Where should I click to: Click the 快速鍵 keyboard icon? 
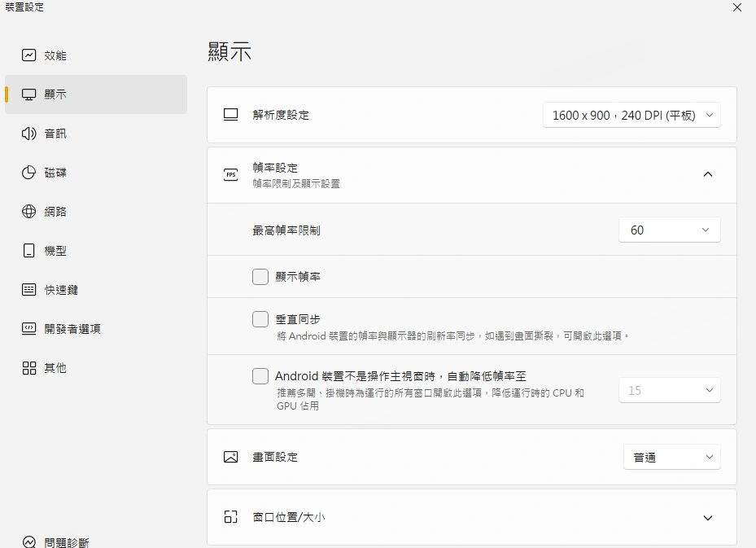[29, 289]
